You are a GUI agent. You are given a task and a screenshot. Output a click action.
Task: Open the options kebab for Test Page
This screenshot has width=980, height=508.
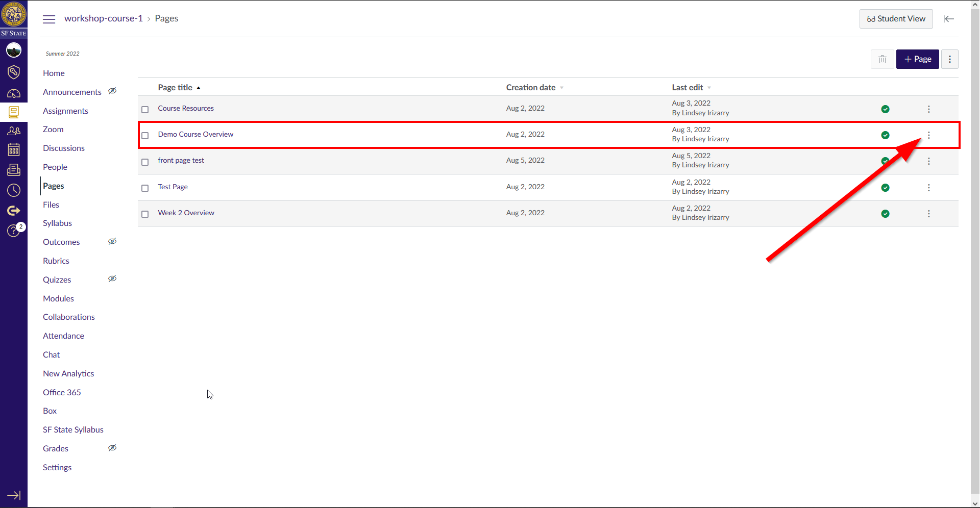(929, 188)
